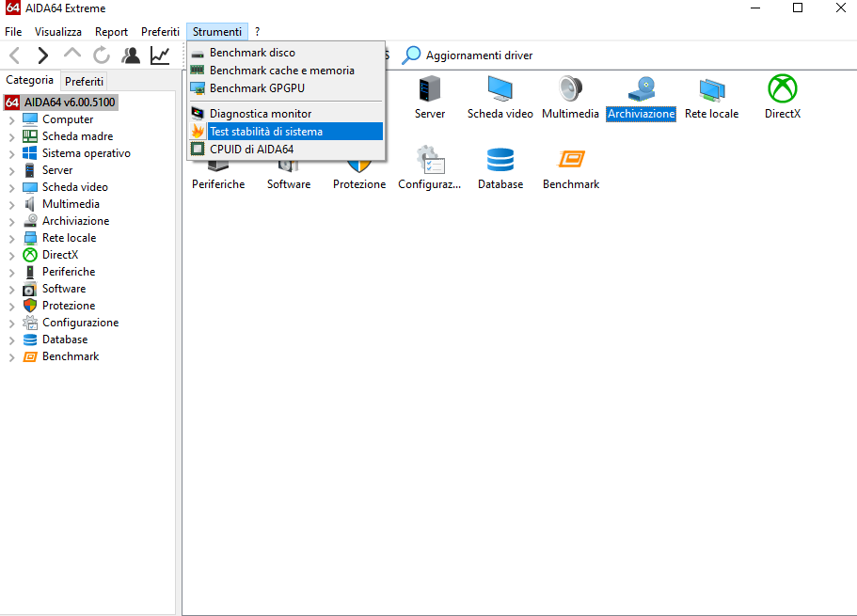Choose Benchmark GPGPU menu entry
857x616 pixels.
pos(286,88)
